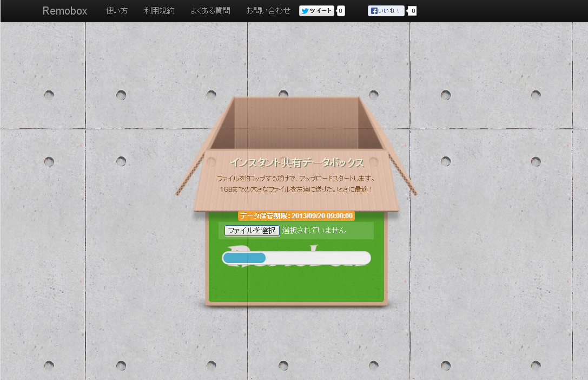Screen dimensions: 588x380
Task: Click the Twitter ツイート button
Action: [x=316, y=11]
